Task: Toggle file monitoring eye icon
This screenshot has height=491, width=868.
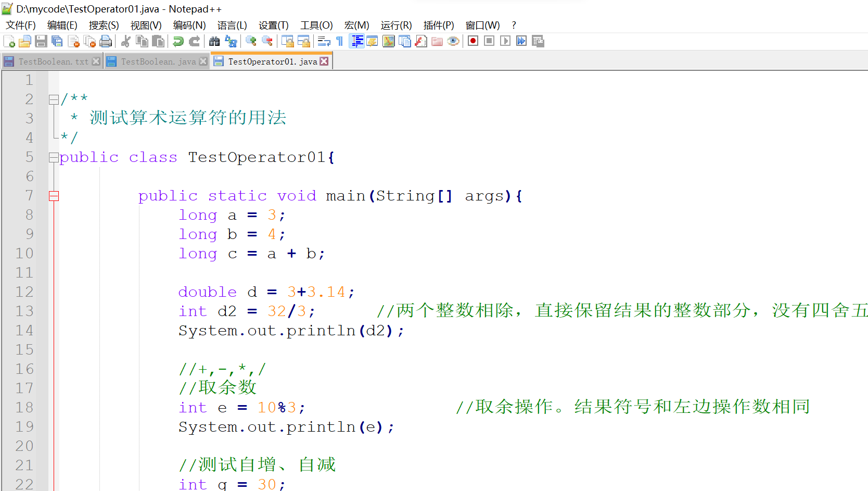Action: tap(453, 41)
